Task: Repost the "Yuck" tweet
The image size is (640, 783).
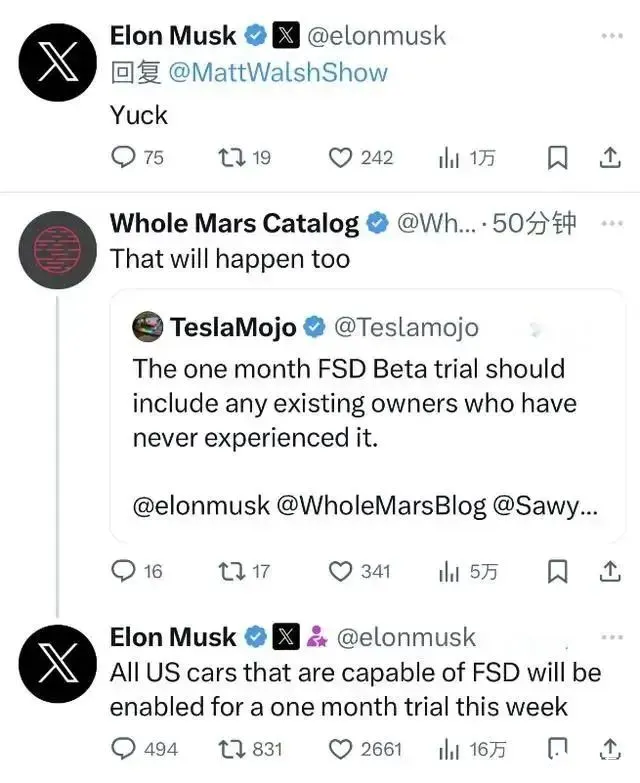Action: 232,157
